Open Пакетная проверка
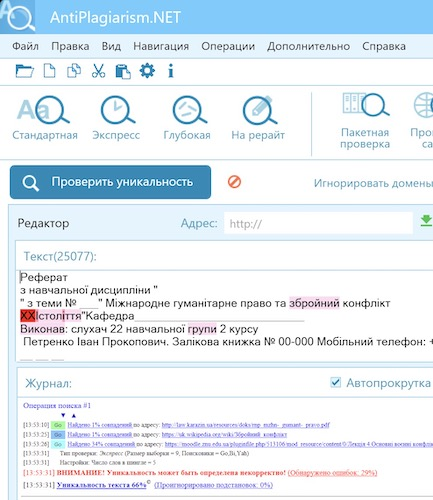 365,121
